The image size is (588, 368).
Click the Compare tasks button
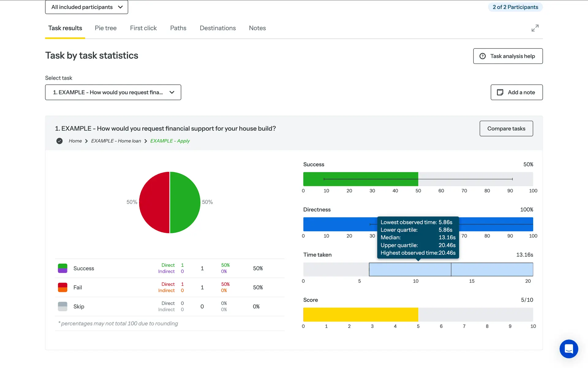coord(506,128)
